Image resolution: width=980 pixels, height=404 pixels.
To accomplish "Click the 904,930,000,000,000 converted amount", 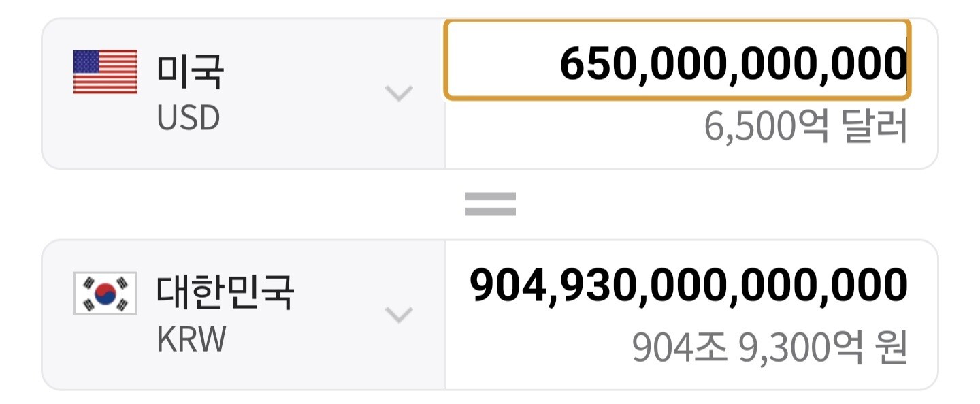I will pyautogui.click(x=689, y=285).
